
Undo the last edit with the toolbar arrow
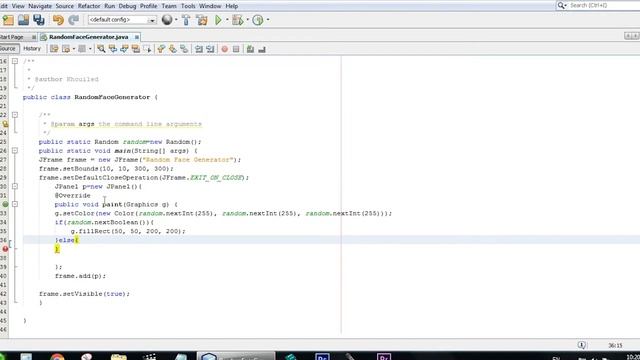58,20
